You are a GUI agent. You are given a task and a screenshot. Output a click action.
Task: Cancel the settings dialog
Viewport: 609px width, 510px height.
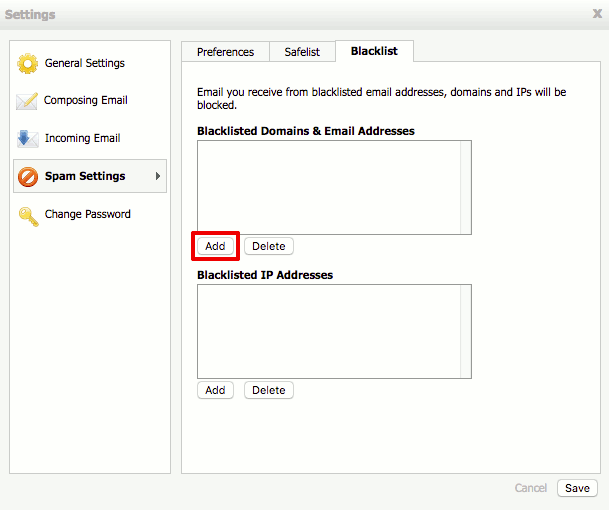tap(531, 488)
